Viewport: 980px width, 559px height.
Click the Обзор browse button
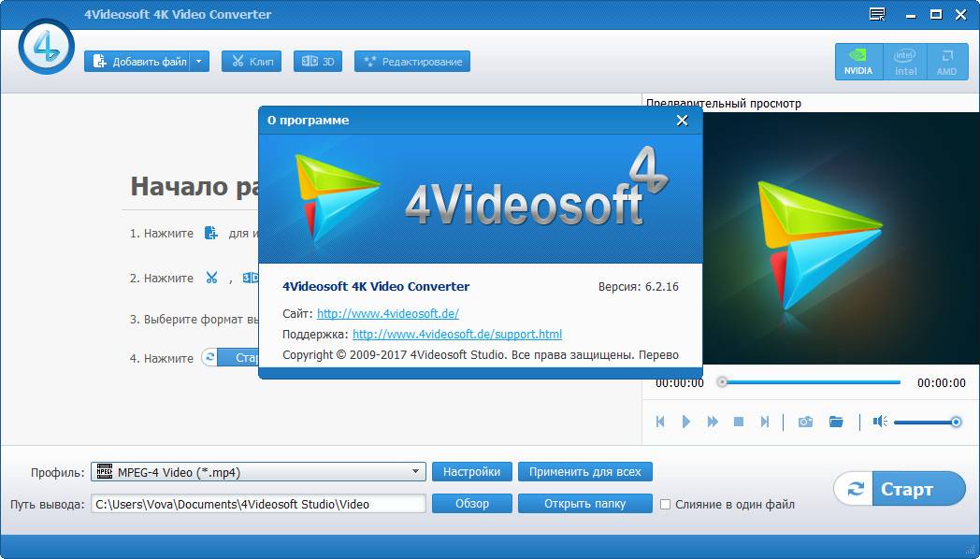472,504
